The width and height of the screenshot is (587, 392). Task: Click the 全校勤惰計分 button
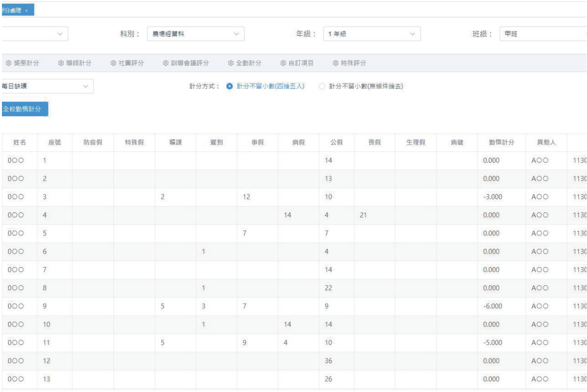coord(24,109)
